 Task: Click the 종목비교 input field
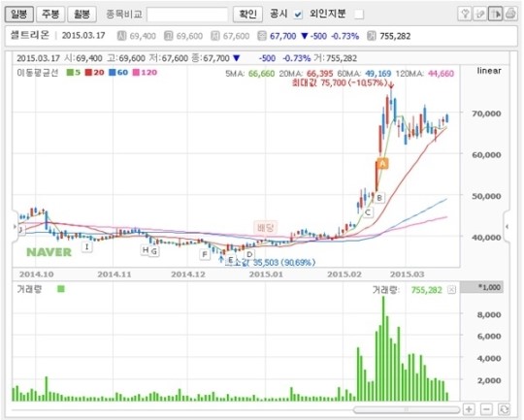click(187, 15)
